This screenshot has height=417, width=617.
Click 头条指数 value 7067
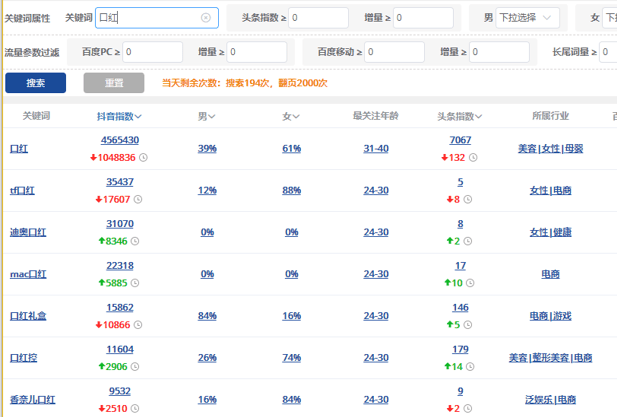click(460, 140)
